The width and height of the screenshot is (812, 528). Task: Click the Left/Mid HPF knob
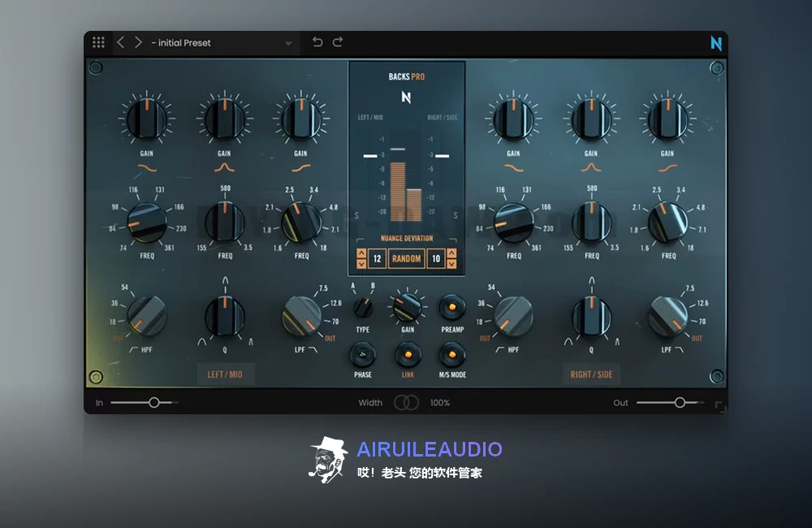tap(146, 316)
